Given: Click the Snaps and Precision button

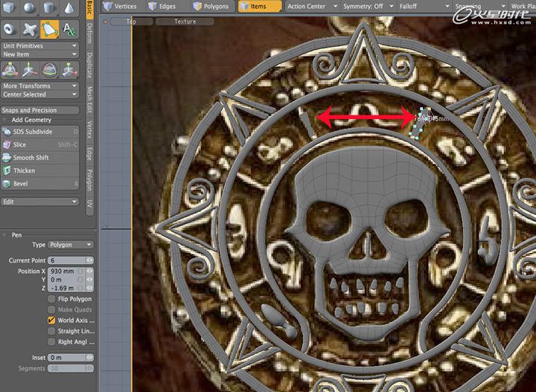Looking at the screenshot, I should (x=39, y=110).
